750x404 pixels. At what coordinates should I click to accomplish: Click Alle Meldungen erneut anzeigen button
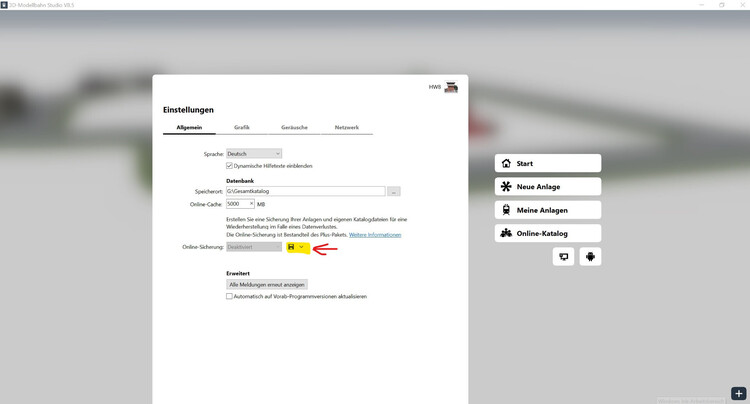coord(267,284)
